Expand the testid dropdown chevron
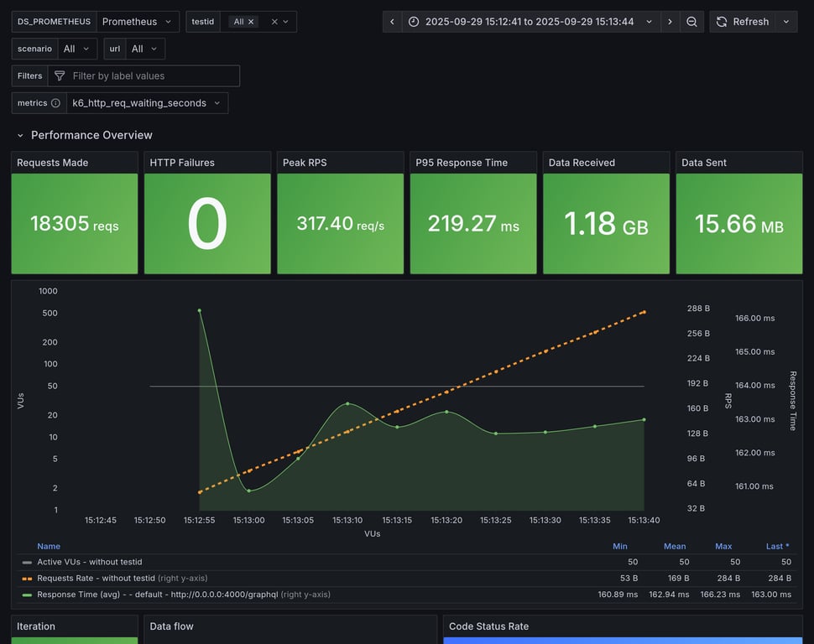The width and height of the screenshot is (814, 644). click(285, 22)
